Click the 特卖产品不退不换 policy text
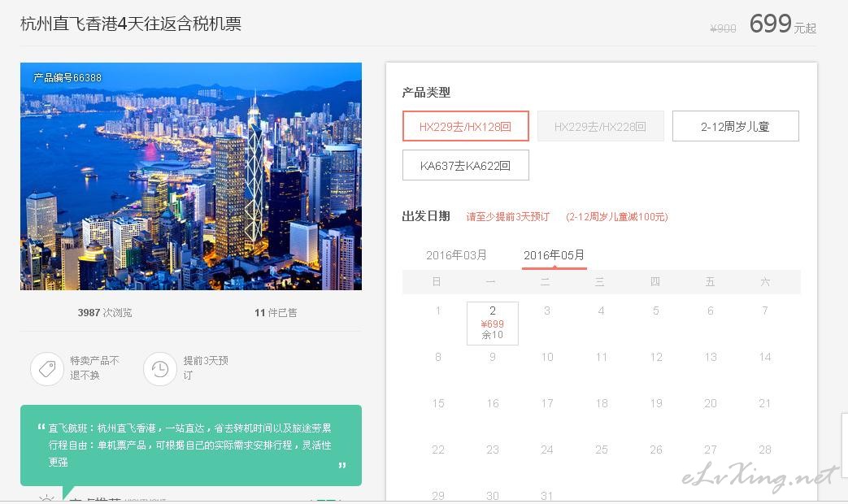848x504 pixels. (x=94, y=367)
